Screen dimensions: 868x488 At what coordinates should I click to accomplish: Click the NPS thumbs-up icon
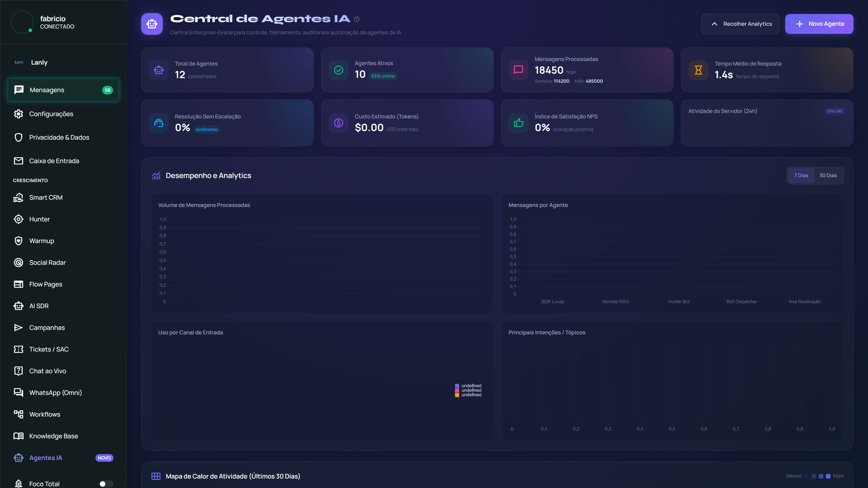tap(519, 123)
